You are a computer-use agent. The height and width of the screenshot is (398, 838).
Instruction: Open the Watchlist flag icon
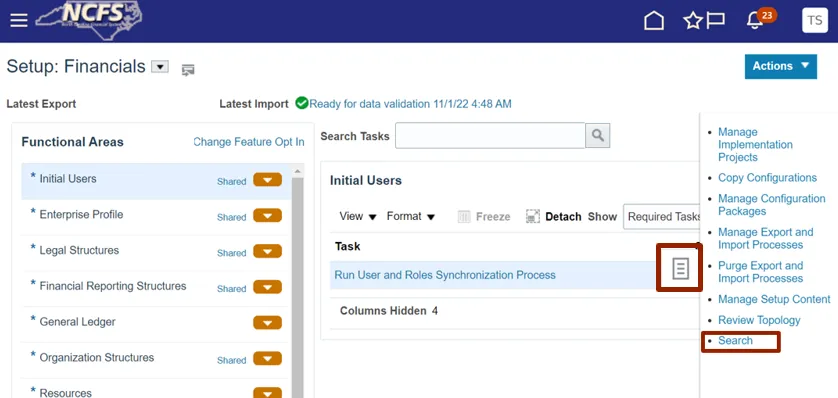tap(716, 21)
